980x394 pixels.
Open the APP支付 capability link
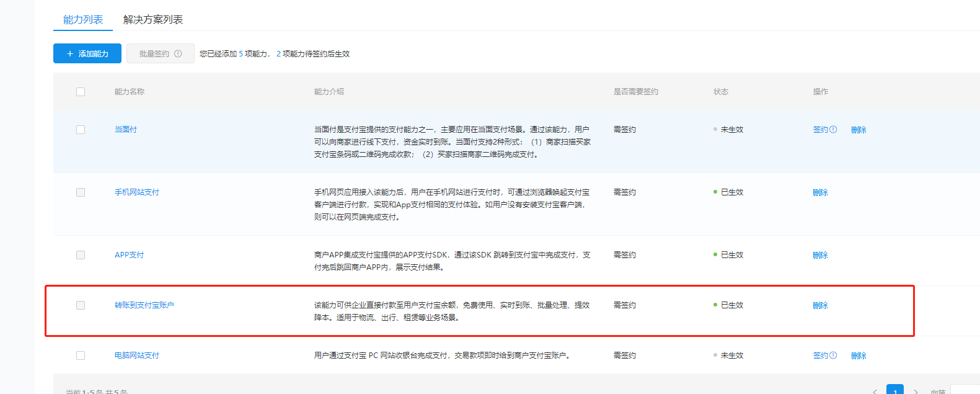(x=130, y=255)
